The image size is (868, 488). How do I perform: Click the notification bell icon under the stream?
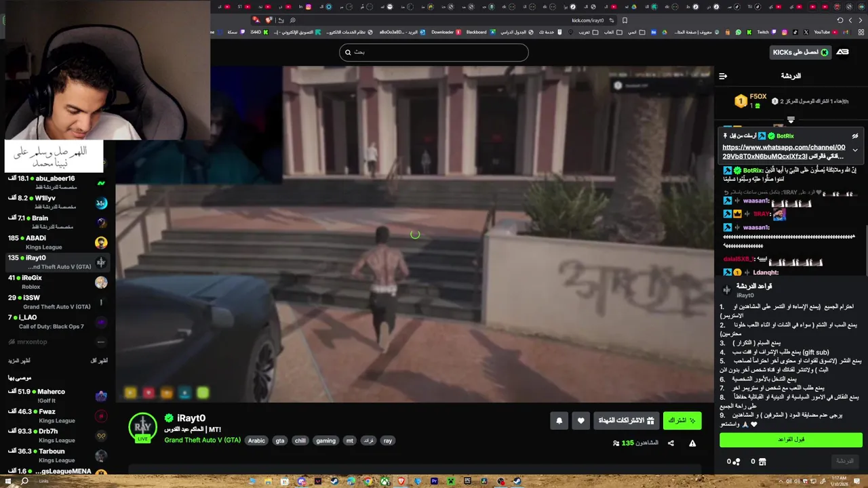[559, 421]
